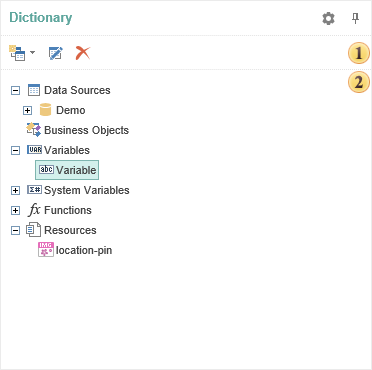This screenshot has width=372, height=370.
Task: Collapse the Data Sources node
Action: [x=16, y=90]
